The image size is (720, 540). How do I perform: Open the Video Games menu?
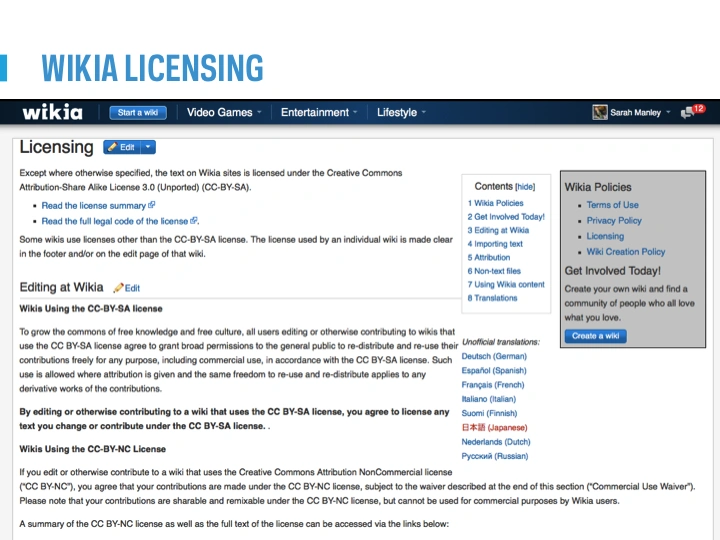click(x=224, y=112)
